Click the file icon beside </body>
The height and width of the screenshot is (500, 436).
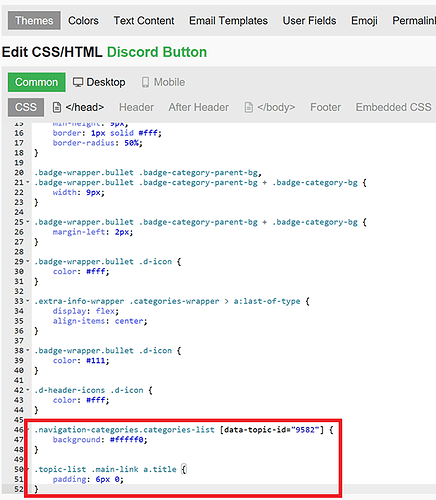(249, 107)
